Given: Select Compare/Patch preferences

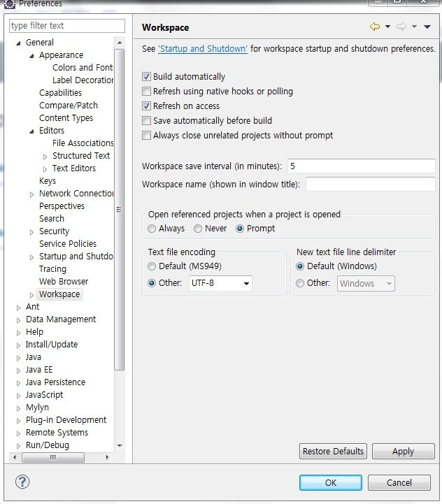Looking at the screenshot, I should (x=69, y=105).
